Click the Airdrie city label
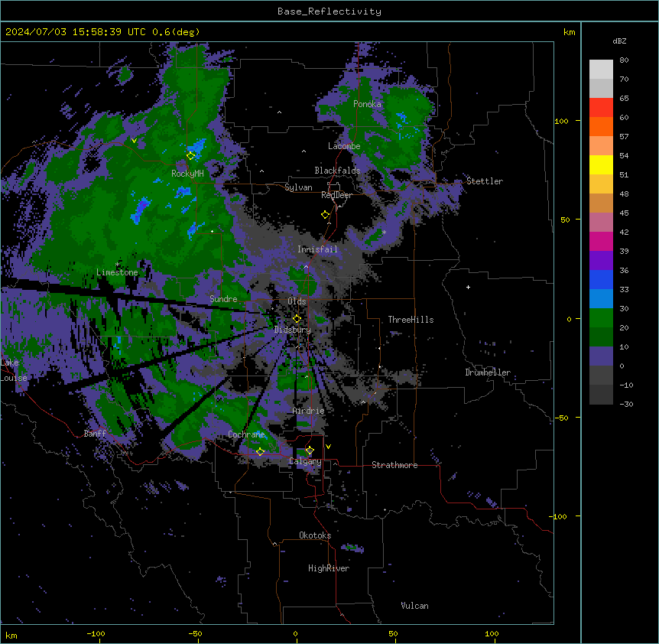Image resolution: width=659 pixels, height=644 pixels. 309,411
